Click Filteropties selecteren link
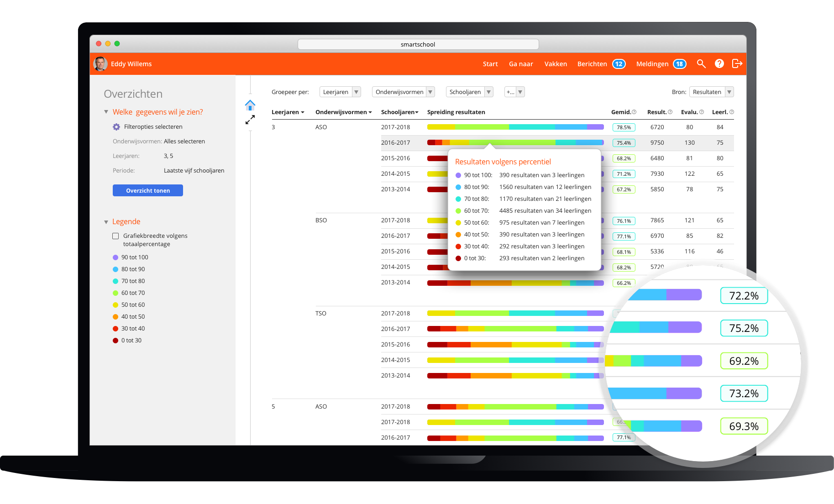 [x=153, y=127]
